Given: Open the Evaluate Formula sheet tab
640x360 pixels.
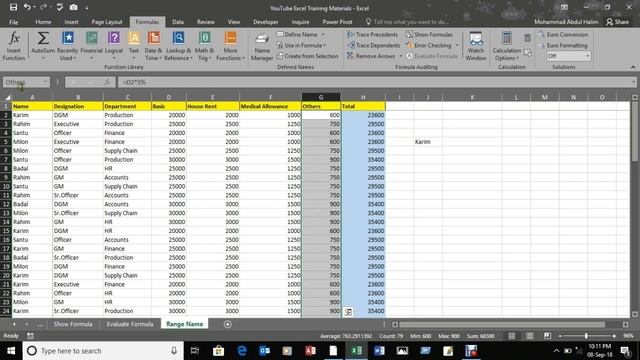Looking at the screenshot, I should tap(130, 324).
